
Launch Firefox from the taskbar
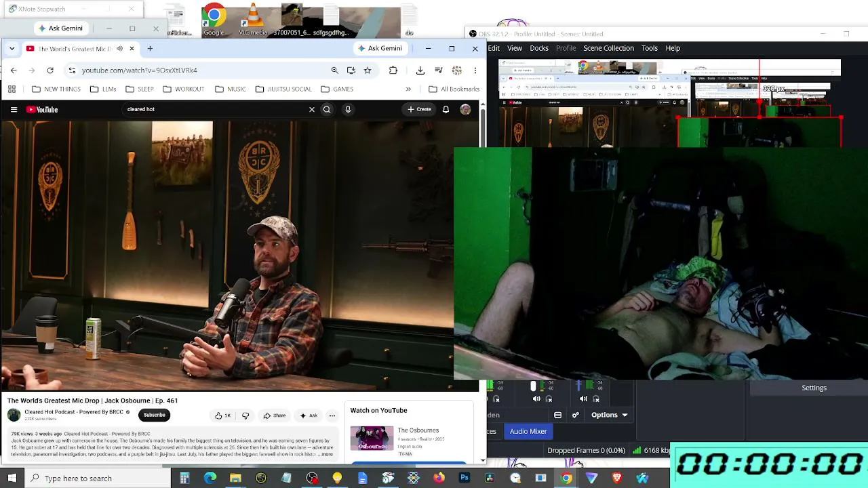439,479
